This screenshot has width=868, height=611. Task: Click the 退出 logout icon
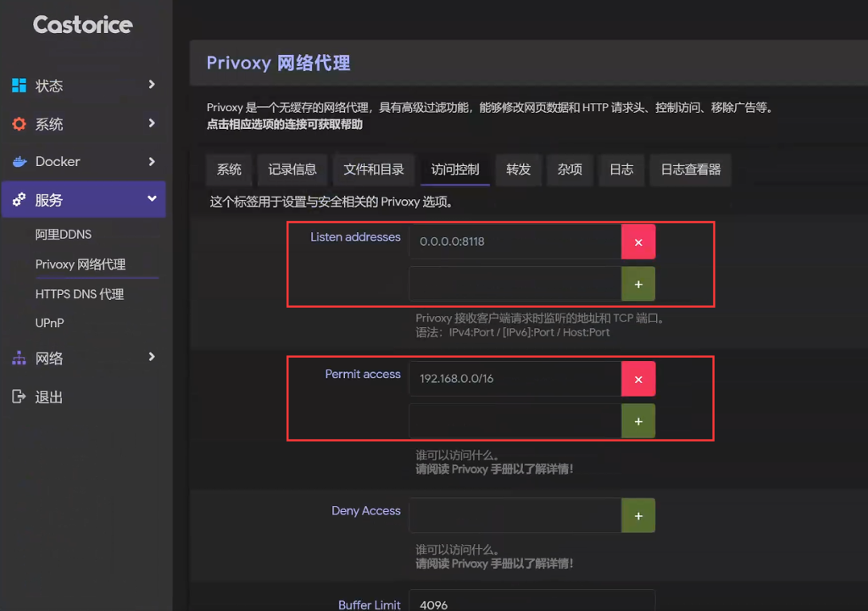pyautogui.click(x=19, y=397)
